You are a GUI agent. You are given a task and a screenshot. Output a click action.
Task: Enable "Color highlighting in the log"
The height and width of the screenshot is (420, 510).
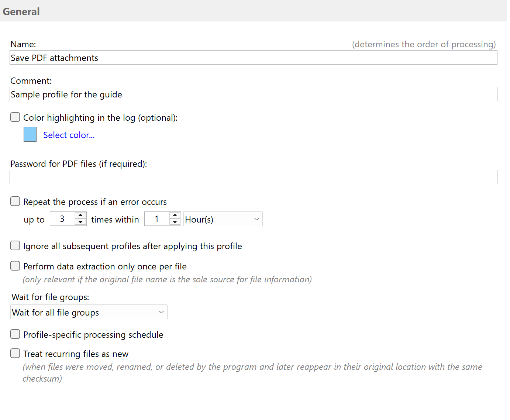click(x=15, y=117)
